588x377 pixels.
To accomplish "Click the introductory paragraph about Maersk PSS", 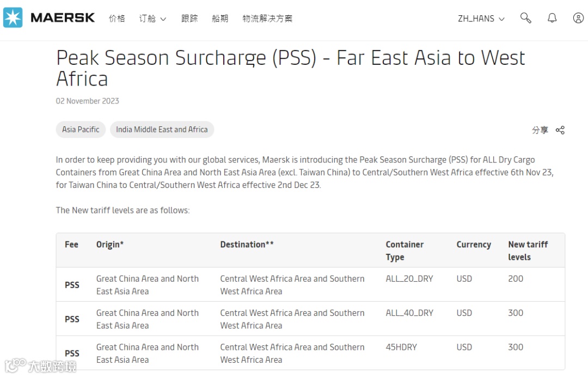I will [304, 172].
